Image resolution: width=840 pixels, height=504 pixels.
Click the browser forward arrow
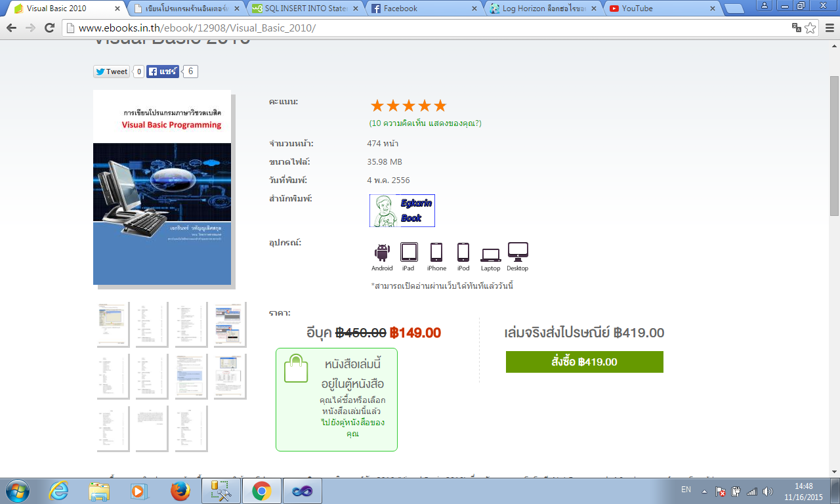(30, 28)
